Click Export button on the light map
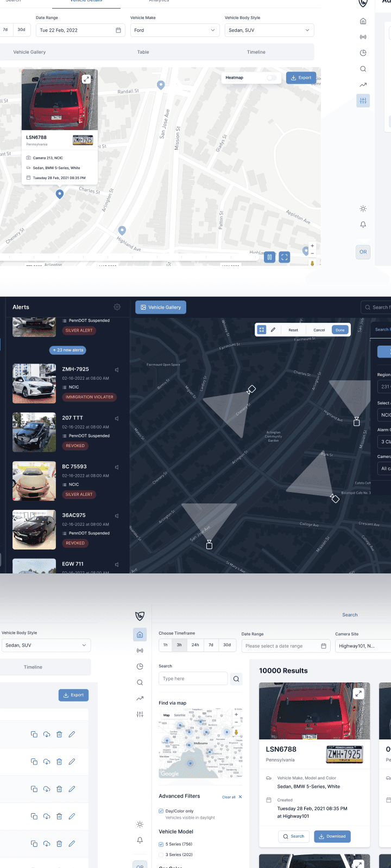391x868 pixels. [x=301, y=78]
